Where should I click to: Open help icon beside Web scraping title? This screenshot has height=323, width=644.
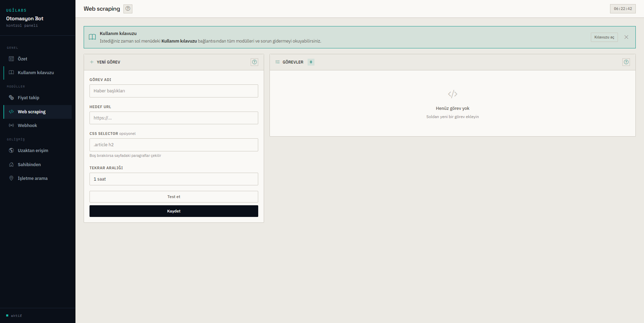point(128,9)
